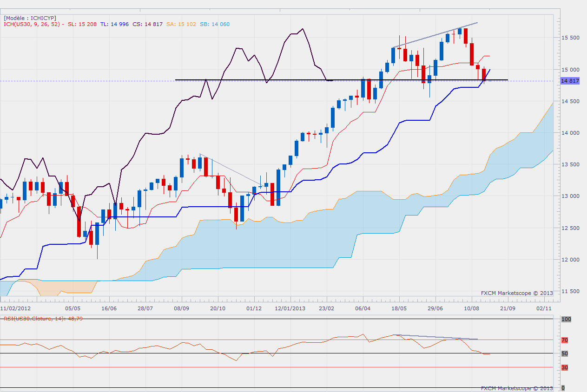Click the 12/01/2013 date axis label

pos(290,308)
